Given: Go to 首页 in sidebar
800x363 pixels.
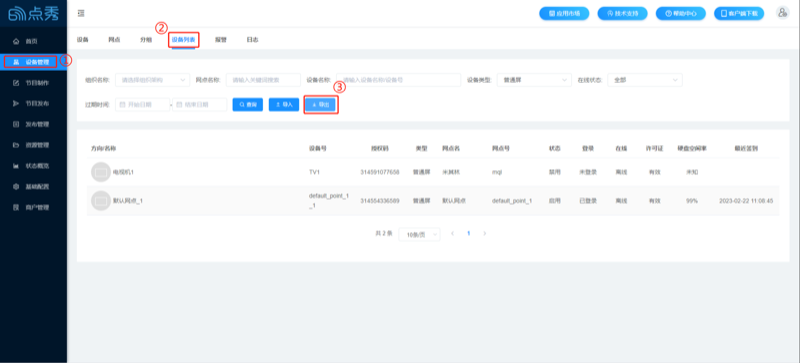Looking at the screenshot, I should click(33, 41).
